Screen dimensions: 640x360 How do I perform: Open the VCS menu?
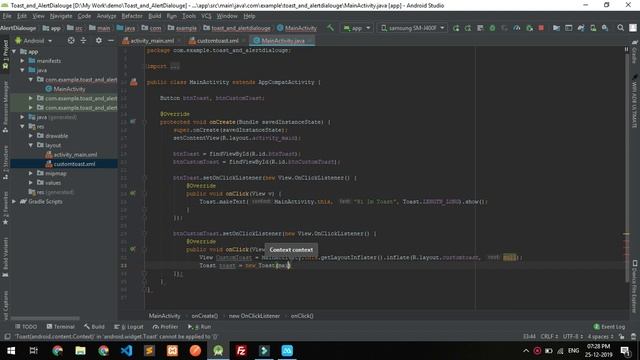[x=206, y=16]
